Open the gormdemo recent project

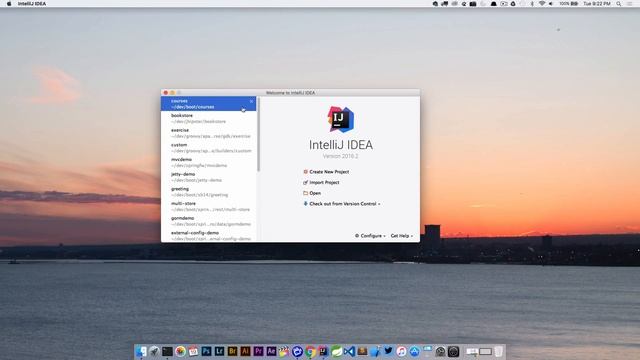pos(208,221)
